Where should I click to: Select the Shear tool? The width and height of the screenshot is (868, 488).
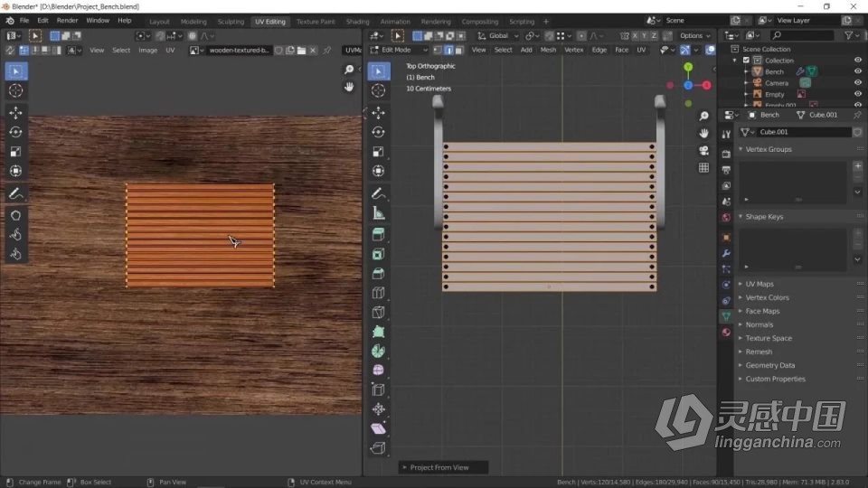379,428
